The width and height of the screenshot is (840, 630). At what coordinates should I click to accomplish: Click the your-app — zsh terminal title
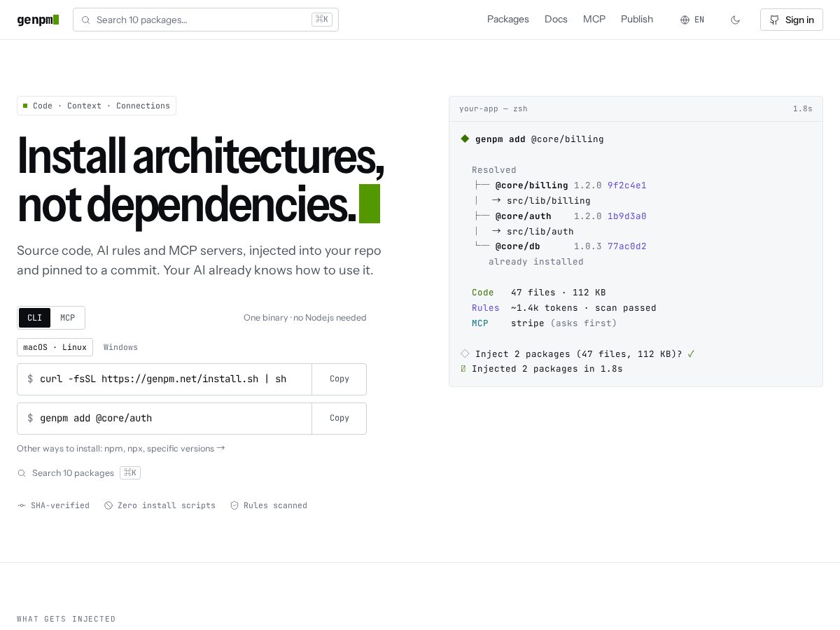pos(493,108)
